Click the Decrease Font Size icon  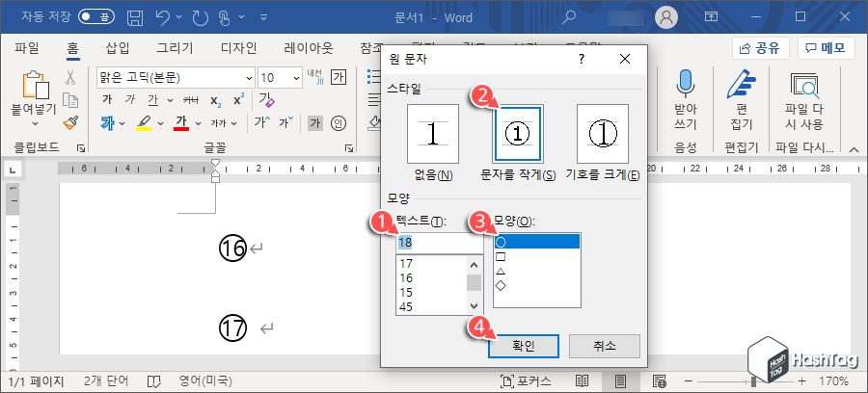[x=286, y=122]
